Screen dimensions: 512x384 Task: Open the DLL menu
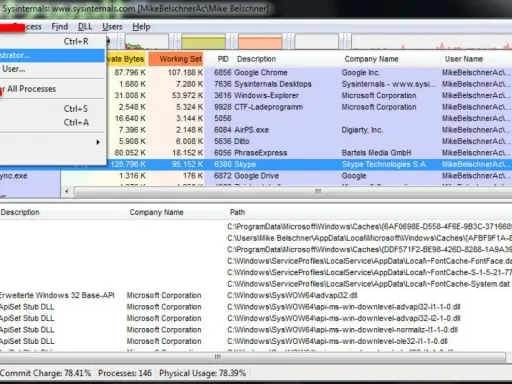pyautogui.click(x=85, y=27)
